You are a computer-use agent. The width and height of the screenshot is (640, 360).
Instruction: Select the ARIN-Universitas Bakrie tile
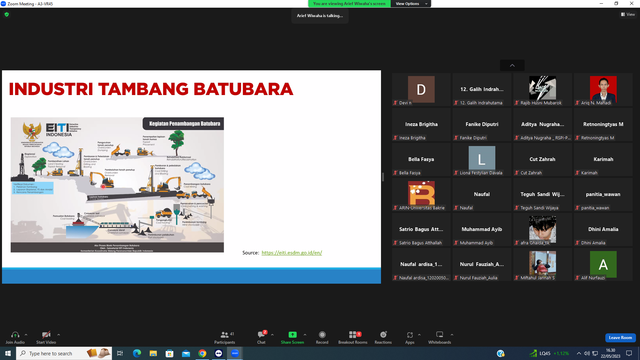click(x=421, y=195)
